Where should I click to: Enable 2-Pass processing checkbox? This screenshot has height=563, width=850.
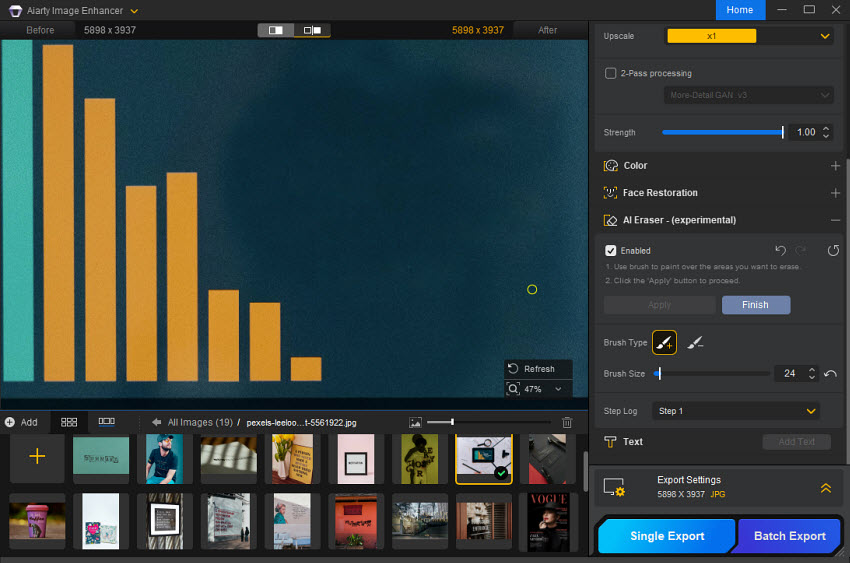611,73
